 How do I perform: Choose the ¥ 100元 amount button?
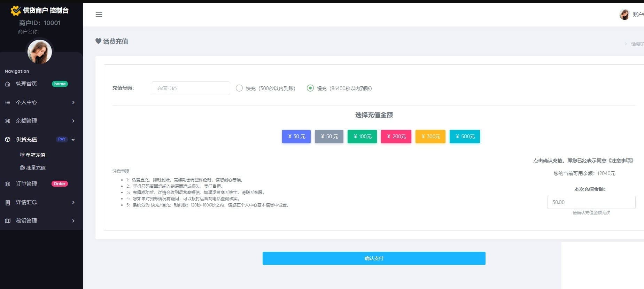(362, 136)
